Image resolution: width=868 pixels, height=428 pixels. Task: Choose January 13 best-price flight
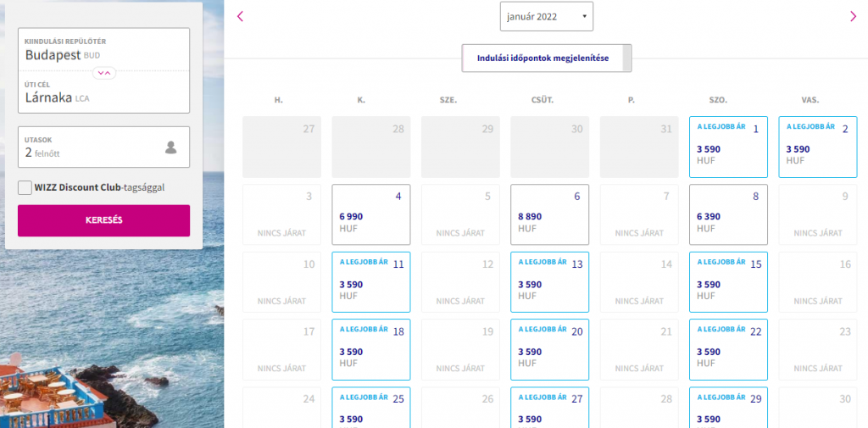point(549,282)
